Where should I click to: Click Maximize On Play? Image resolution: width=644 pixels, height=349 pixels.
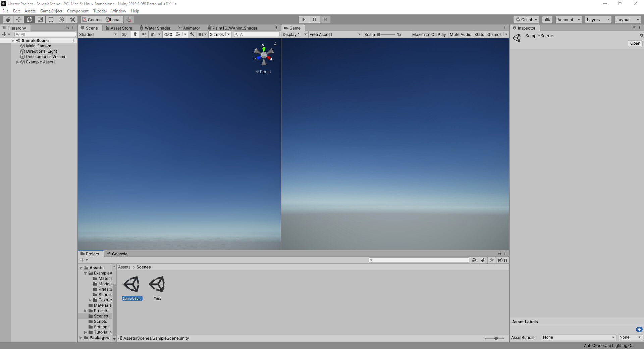429,34
